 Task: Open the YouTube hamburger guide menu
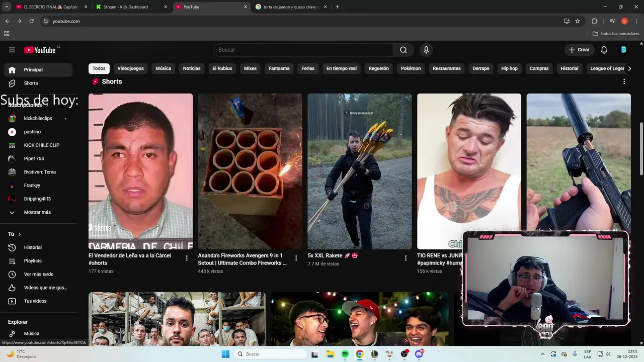pyautogui.click(x=12, y=50)
